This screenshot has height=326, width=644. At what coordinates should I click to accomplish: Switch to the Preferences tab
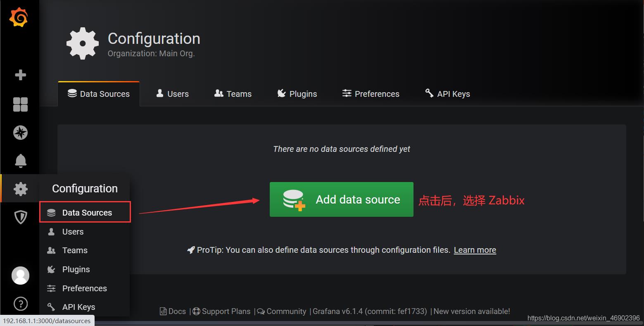(371, 94)
